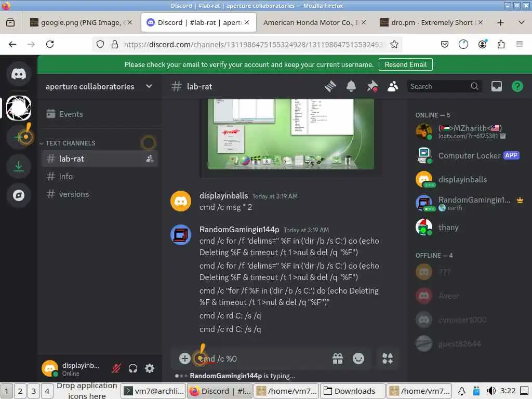This screenshot has height=399, width=532.
Task: Open the Apps launcher icon in message box
Action: (388, 358)
